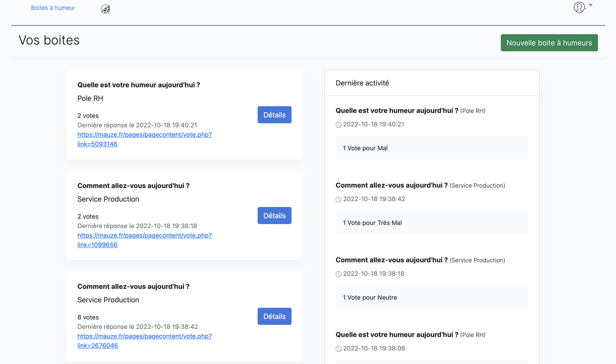Follow the vote link ending in 1099656
The image size is (616, 364).
click(144, 240)
